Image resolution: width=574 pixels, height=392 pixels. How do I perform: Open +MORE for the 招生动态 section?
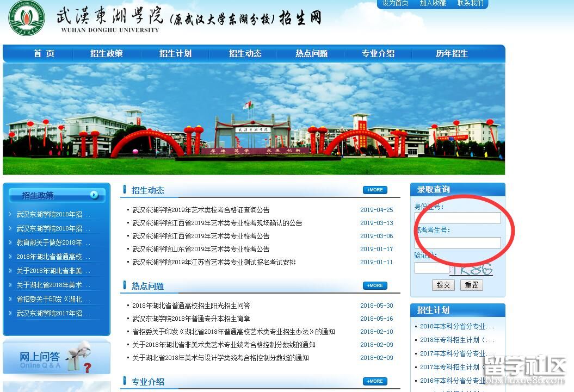pyautogui.click(x=375, y=190)
